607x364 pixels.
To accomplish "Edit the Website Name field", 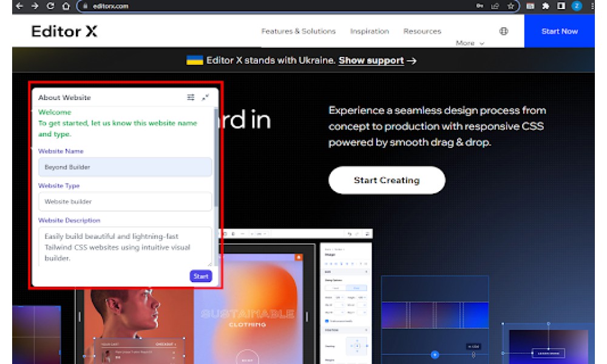I will pyautogui.click(x=125, y=167).
